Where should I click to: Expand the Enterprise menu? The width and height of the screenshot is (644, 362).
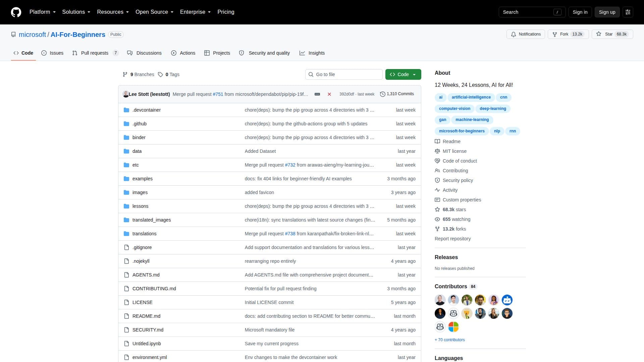[195, 12]
